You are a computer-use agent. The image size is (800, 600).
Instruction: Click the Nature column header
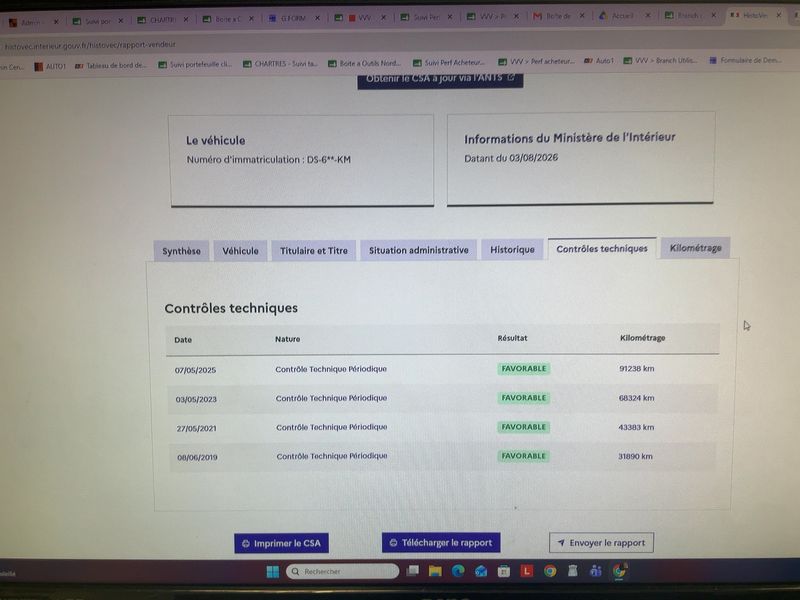pyautogui.click(x=287, y=339)
